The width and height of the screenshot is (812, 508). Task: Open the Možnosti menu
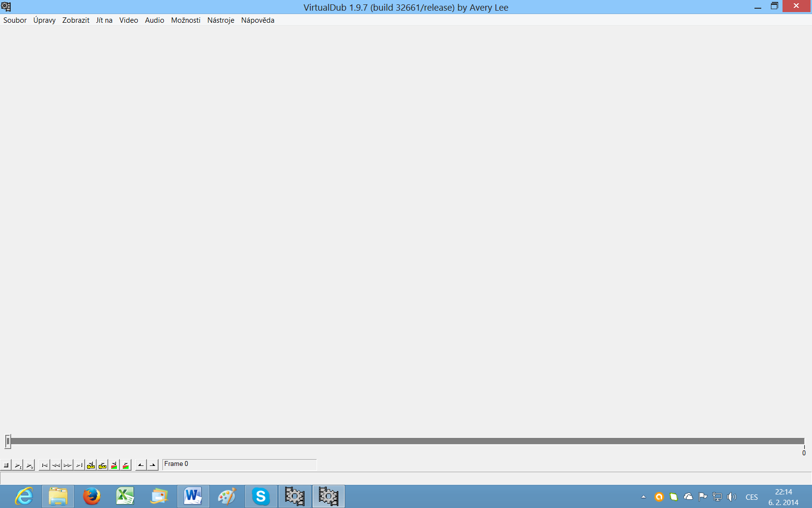(186, 20)
